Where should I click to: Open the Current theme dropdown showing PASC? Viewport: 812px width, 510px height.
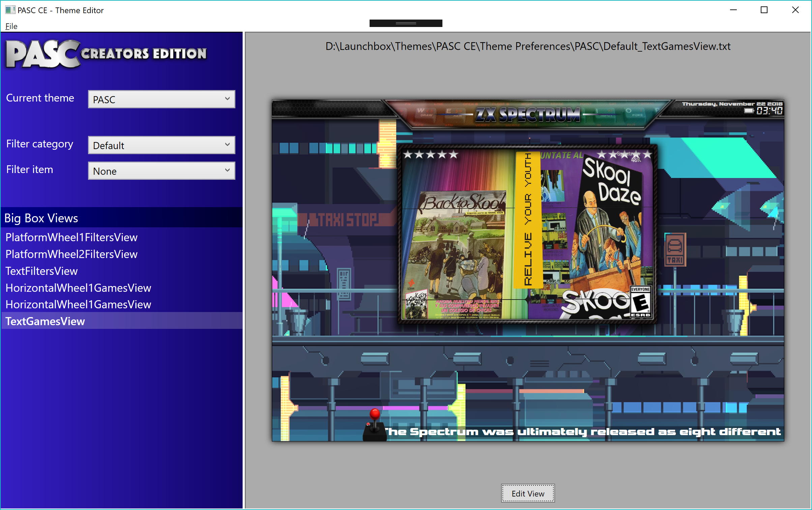(x=162, y=99)
